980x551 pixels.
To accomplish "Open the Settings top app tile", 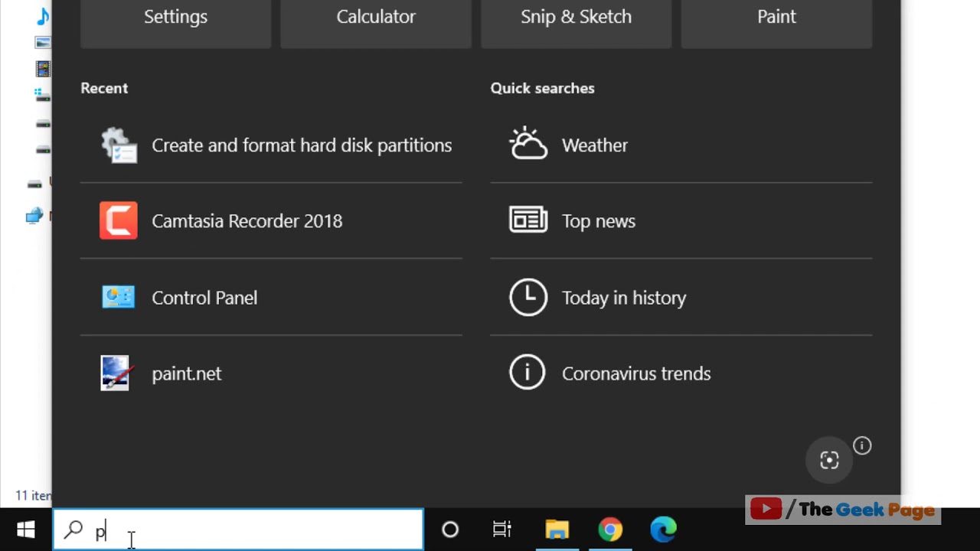I will 175,24.
